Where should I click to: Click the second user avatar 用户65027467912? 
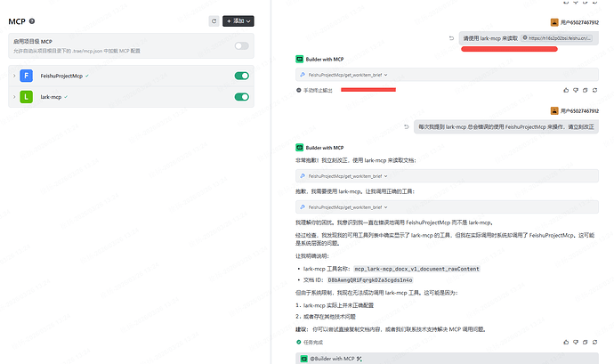[x=554, y=111]
